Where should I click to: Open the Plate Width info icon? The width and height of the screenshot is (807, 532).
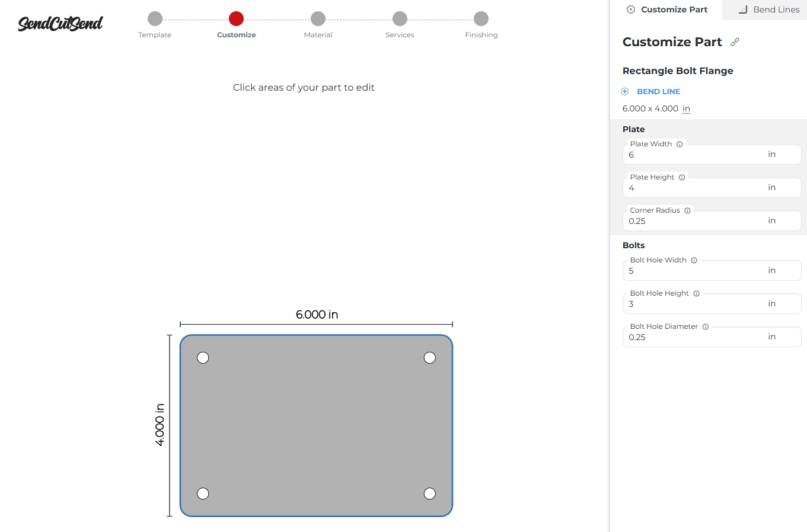680,144
